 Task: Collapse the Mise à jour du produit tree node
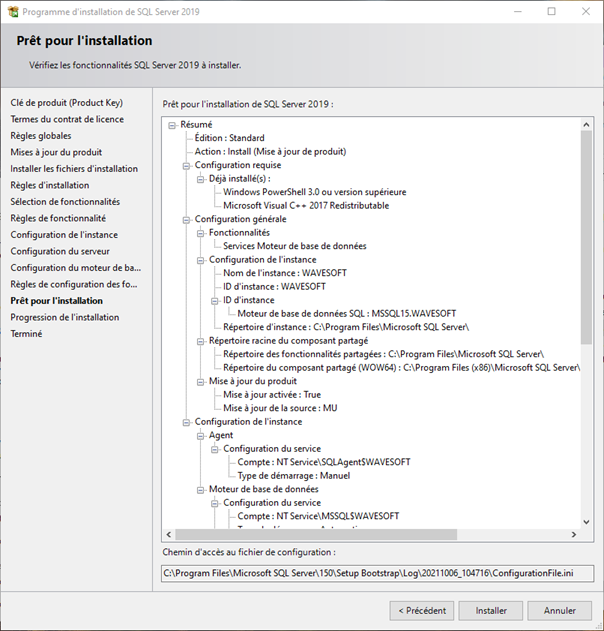point(200,382)
